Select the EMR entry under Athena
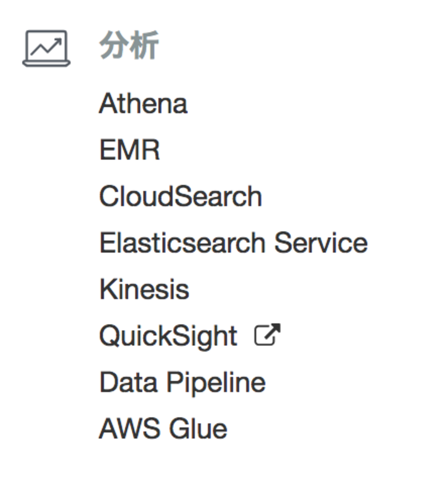 click(x=130, y=150)
